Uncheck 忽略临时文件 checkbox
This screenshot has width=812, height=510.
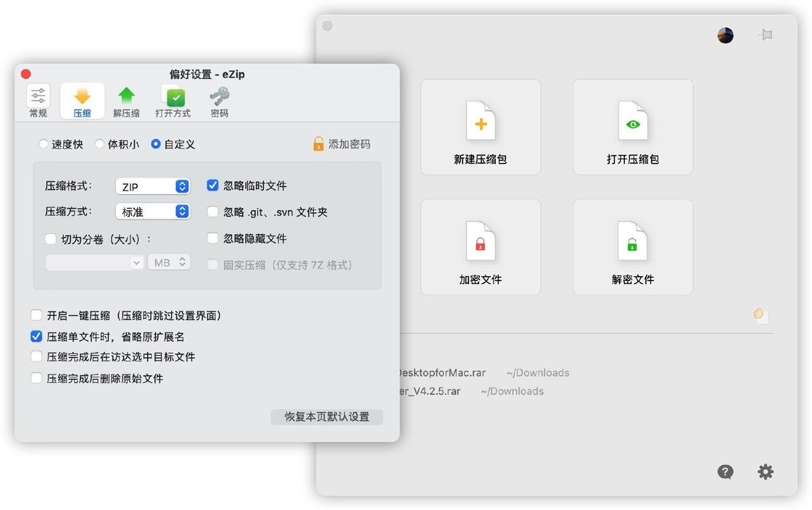click(212, 185)
